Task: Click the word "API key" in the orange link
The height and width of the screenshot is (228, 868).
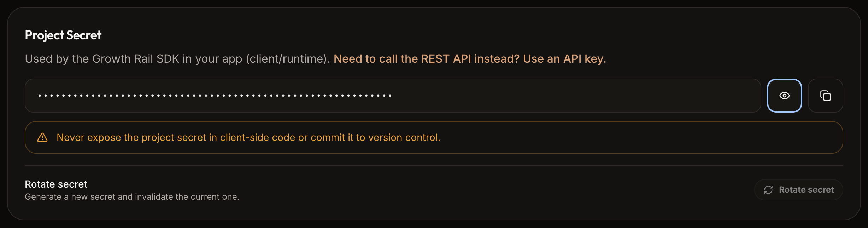Action: [585, 59]
